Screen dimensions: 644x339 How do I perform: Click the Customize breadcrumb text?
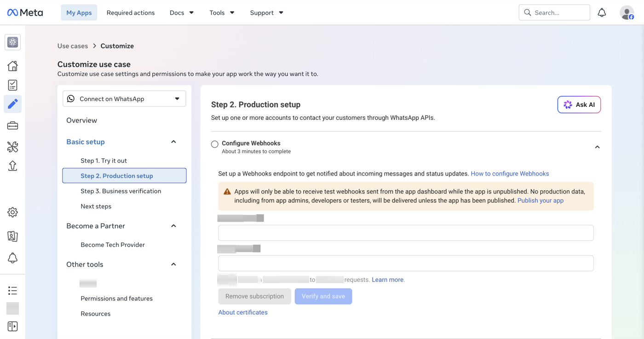click(x=117, y=46)
